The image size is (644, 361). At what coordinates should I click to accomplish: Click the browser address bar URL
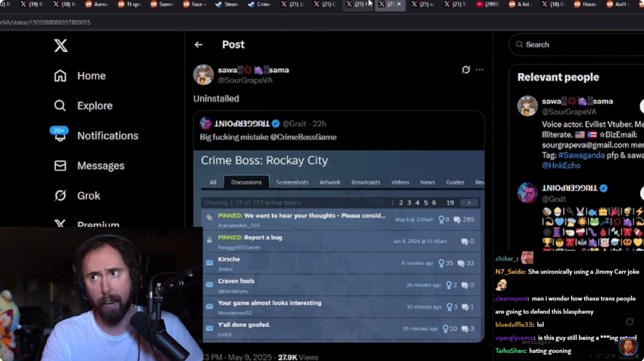pyautogui.click(x=45, y=22)
